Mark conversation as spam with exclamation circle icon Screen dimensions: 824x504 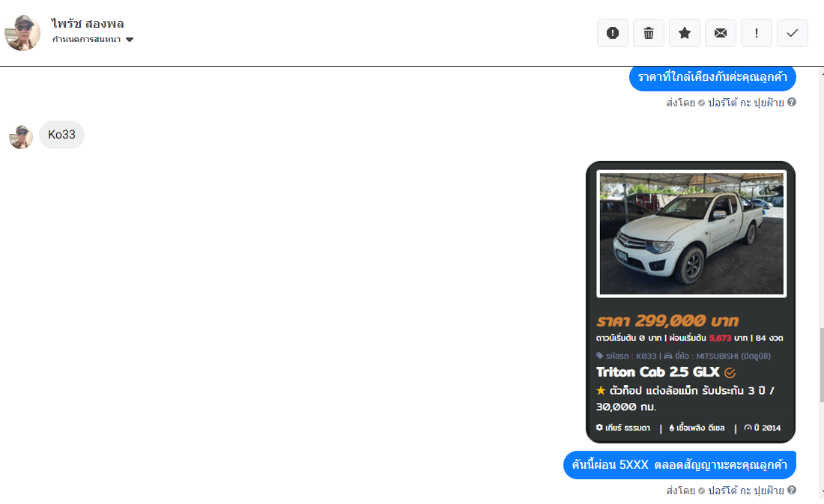613,33
